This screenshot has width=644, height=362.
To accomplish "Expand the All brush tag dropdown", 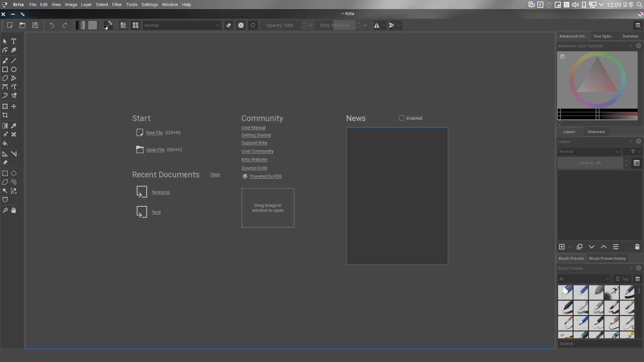I will (x=584, y=279).
